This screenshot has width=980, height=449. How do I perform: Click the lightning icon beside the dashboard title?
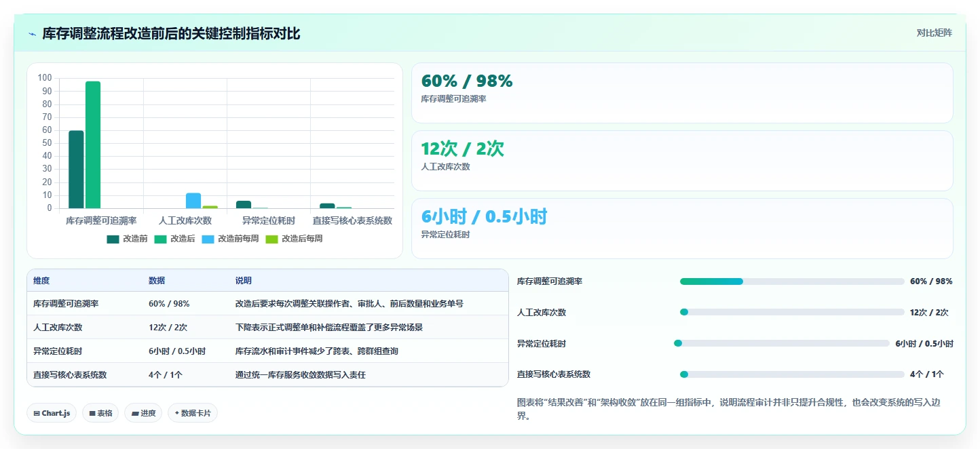33,34
